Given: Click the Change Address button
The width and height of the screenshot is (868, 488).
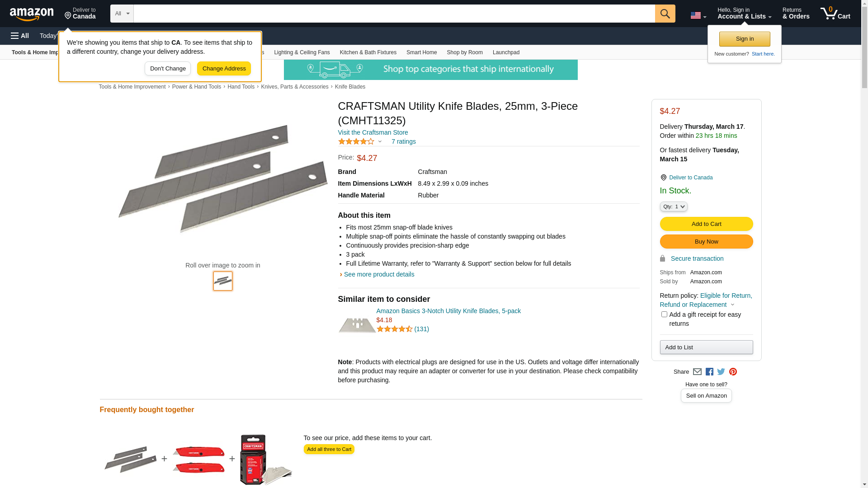Looking at the screenshot, I should [x=224, y=69].
